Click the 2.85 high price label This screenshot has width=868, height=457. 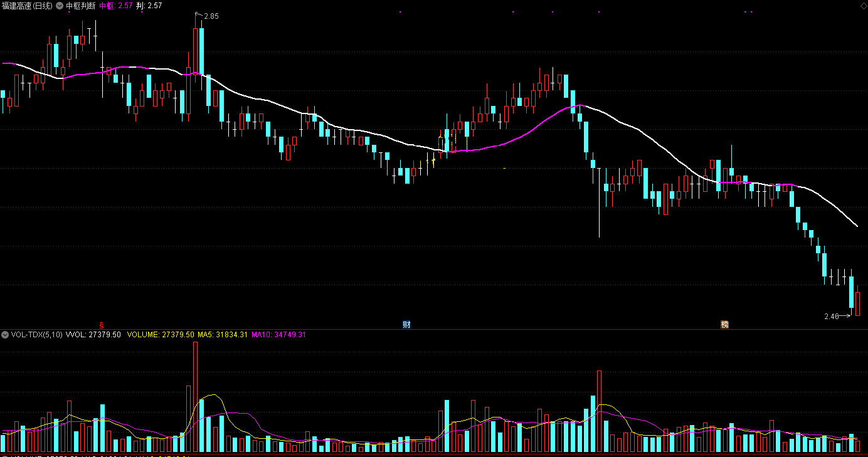click(x=211, y=16)
